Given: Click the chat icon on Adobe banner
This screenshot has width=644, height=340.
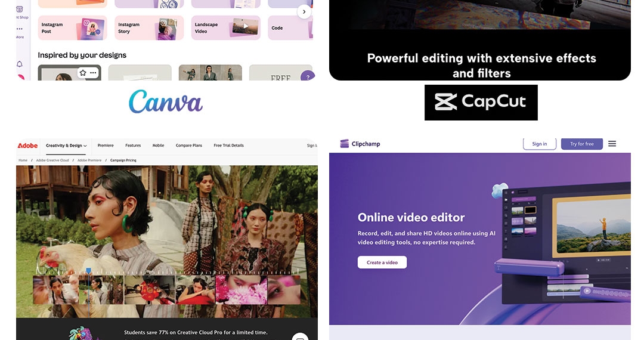Looking at the screenshot, I should [300, 336].
